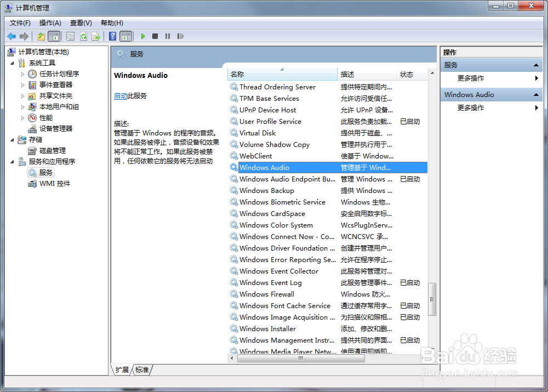Click the Forward arrow toolbar icon
548x392 pixels.
point(24,36)
